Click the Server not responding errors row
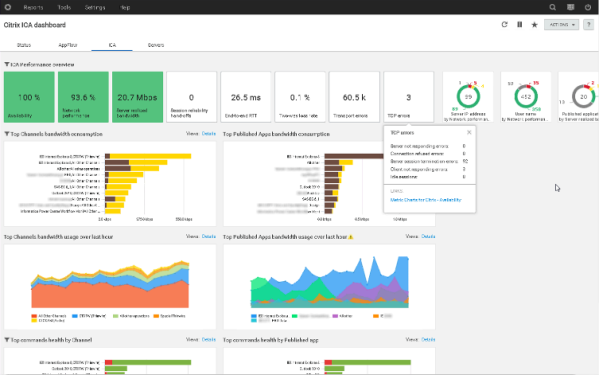 tap(428, 146)
